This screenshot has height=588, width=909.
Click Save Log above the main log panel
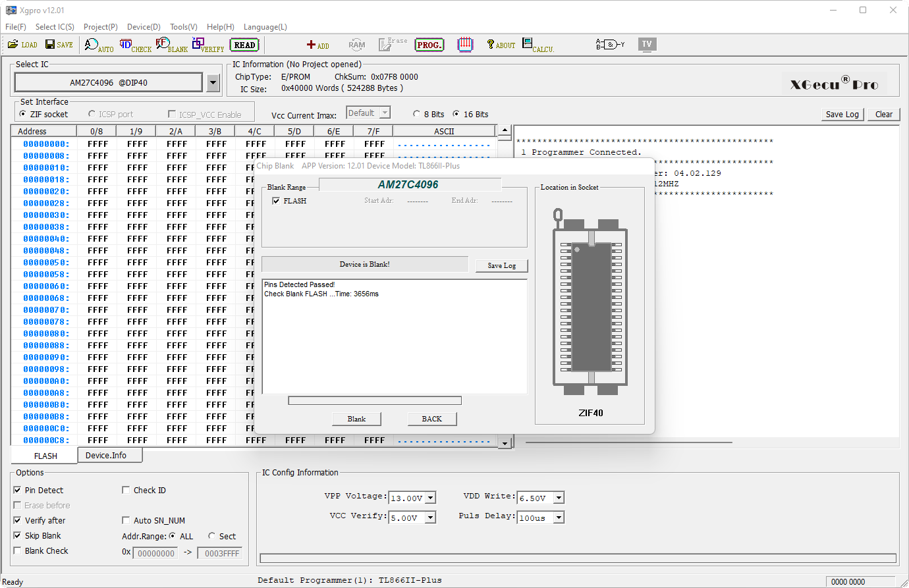click(x=842, y=114)
